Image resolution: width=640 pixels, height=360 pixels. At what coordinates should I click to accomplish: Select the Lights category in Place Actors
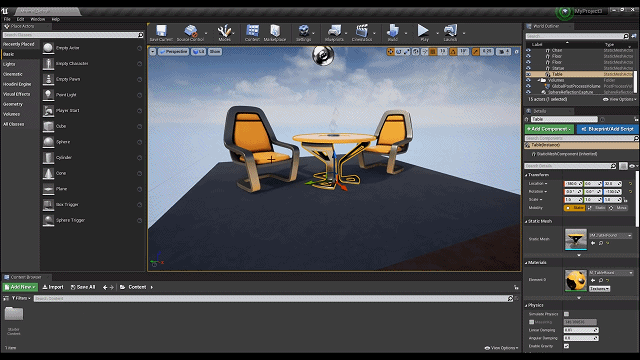tap(9, 64)
